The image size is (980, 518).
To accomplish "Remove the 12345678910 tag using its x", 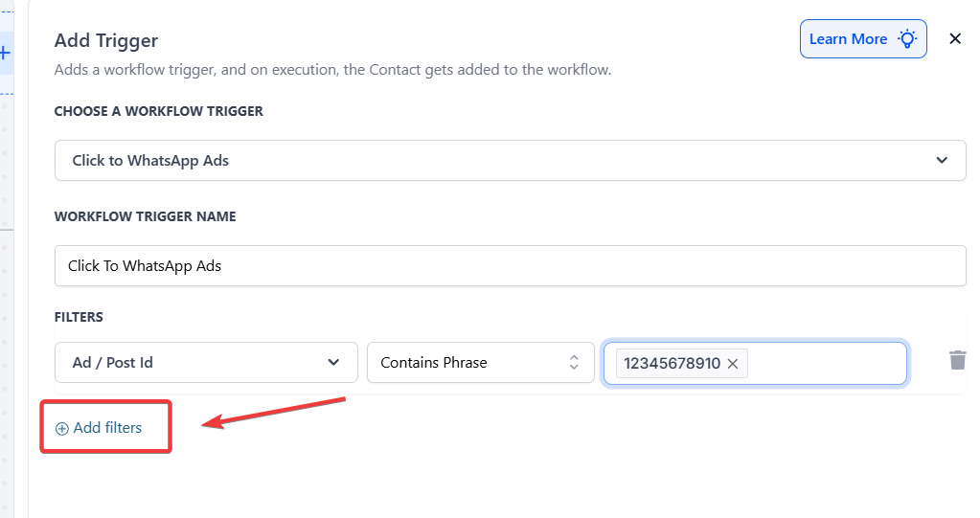I will pos(733,363).
